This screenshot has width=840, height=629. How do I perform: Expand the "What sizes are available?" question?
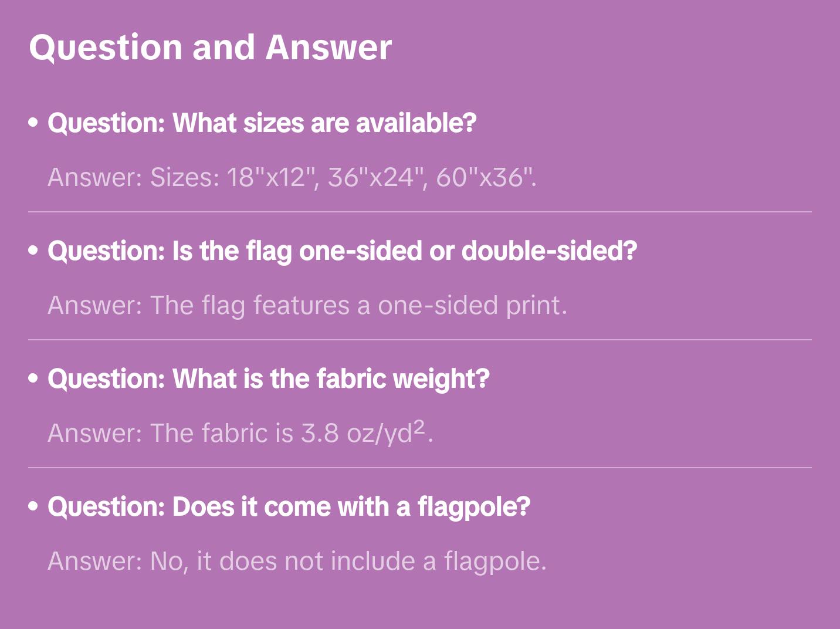[x=262, y=123]
